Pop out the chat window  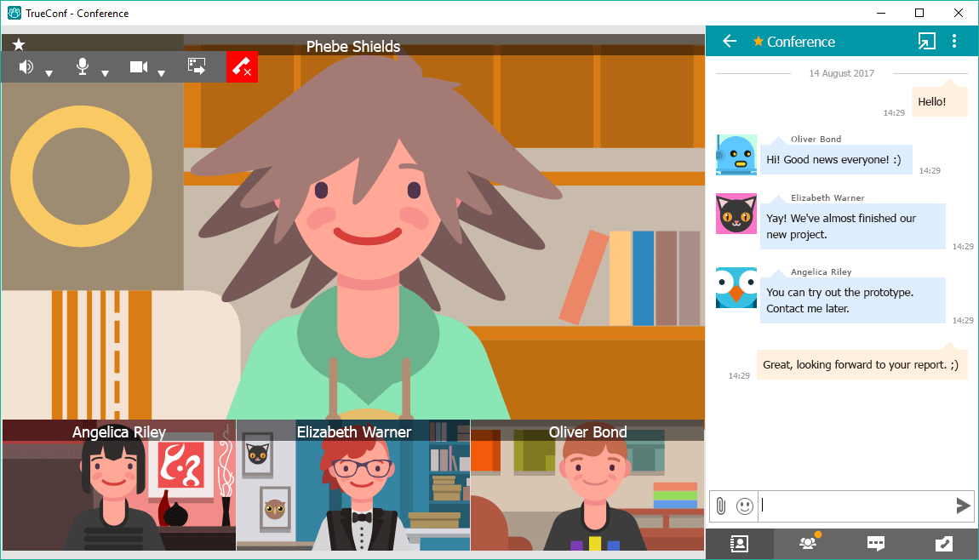tap(926, 41)
